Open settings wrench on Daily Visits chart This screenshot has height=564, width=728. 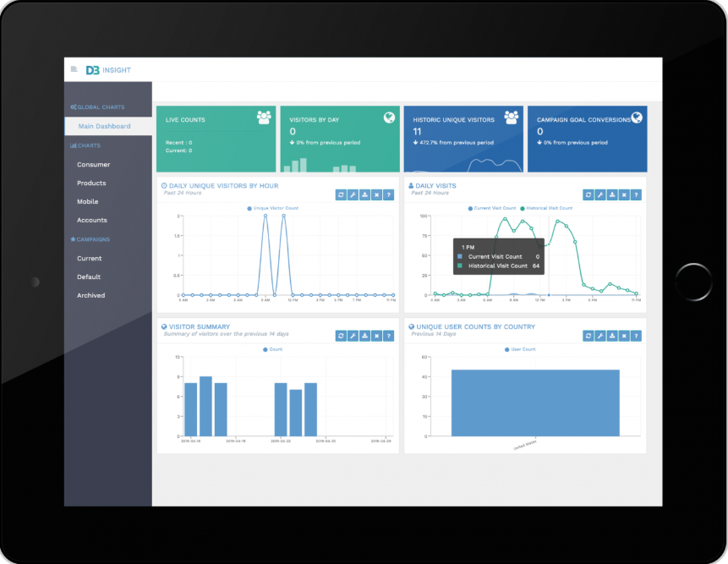(602, 194)
